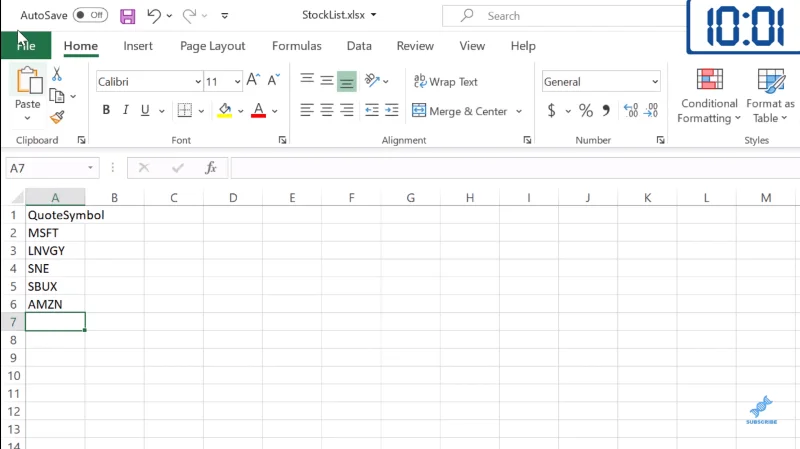Screen dimensions: 800x449
Task: Open Fill Color dropdown arrow
Action: tap(240, 111)
